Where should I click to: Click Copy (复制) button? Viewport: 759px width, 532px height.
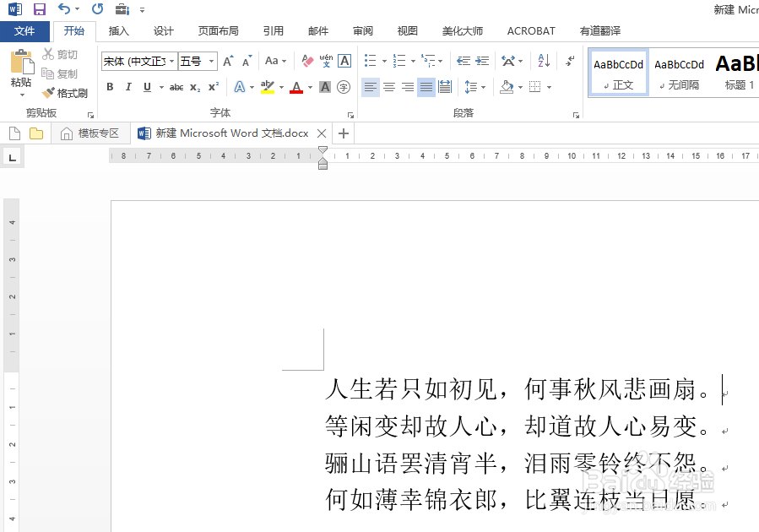click(60, 73)
